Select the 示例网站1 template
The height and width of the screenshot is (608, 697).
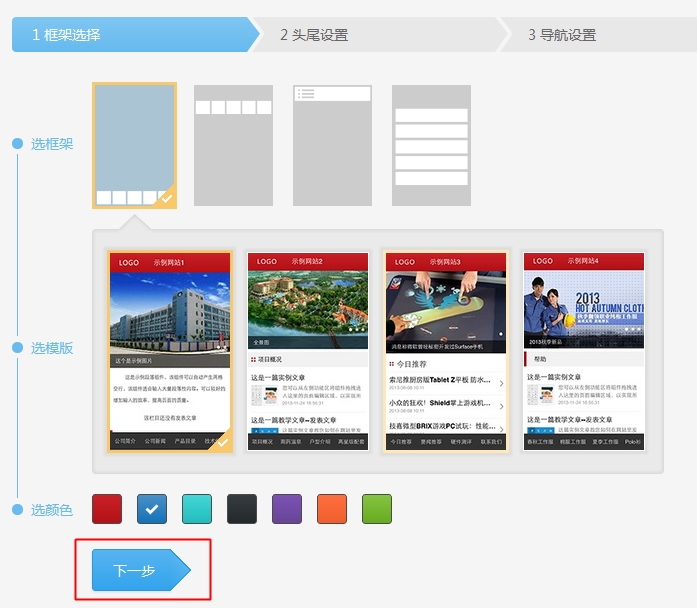pyautogui.click(x=170, y=352)
